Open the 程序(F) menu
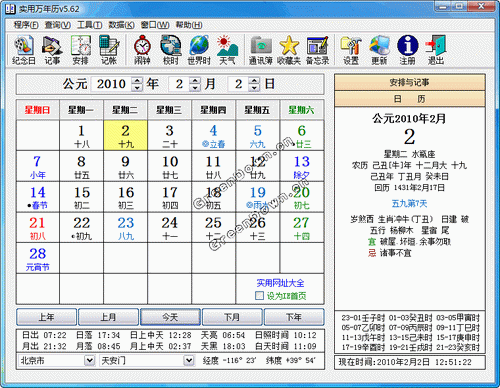 [26, 25]
